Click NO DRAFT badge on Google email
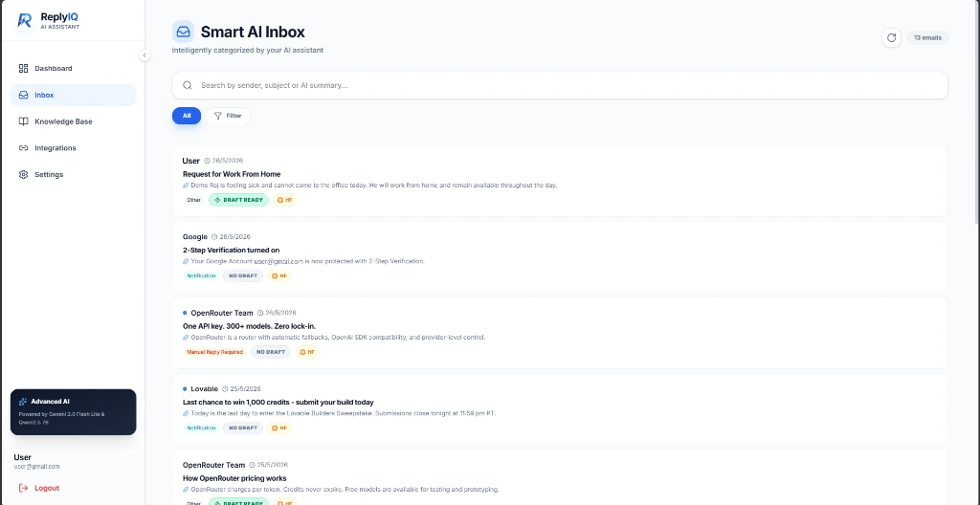 click(243, 275)
